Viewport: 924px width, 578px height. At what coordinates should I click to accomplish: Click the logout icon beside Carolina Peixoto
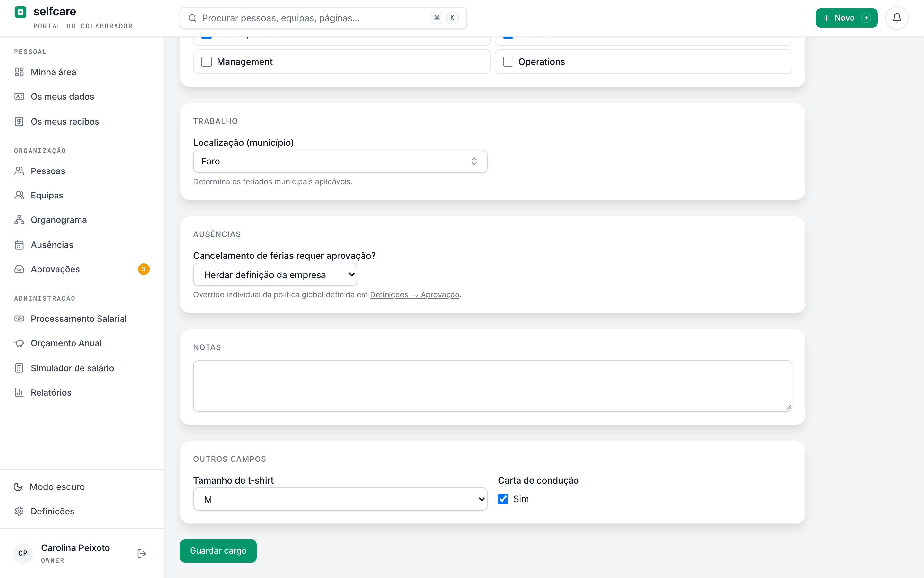142,554
